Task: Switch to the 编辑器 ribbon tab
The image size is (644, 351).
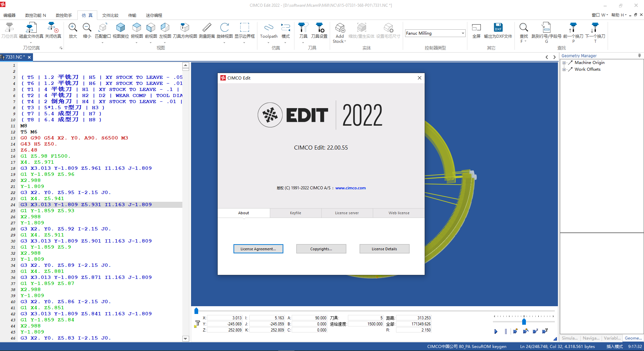Action: (9, 15)
